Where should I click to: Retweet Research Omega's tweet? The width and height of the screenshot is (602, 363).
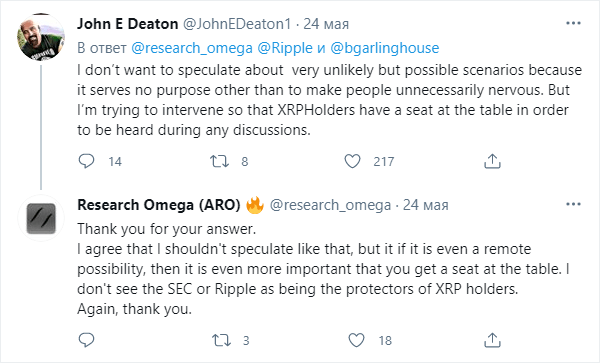click(x=221, y=340)
